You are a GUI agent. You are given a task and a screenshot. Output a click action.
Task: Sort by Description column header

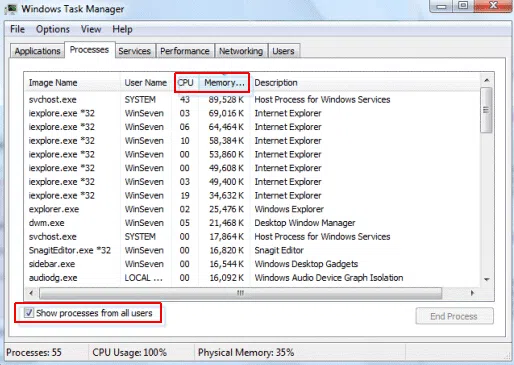(365, 83)
